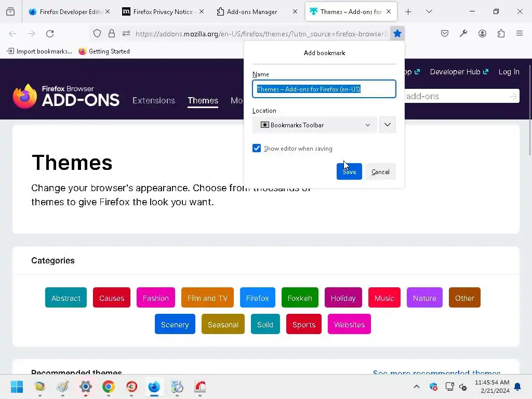Click the back navigation arrow

(12, 34)
